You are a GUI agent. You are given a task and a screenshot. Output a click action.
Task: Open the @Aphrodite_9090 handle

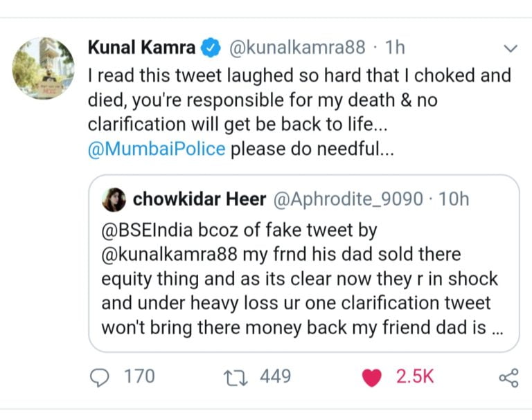pos(348,200)
